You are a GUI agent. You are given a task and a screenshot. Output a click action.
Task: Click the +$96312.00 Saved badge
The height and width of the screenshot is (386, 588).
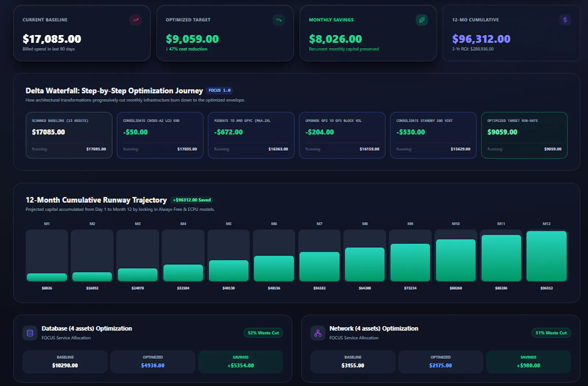coord(192,200)
